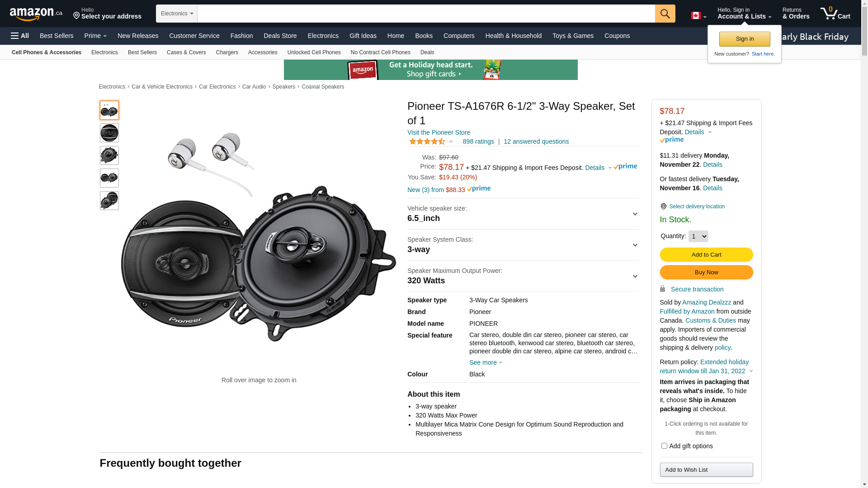Enable the Add gift options checkbox
Viewport: 868px width, 488px height.
[x=664, y=446]
